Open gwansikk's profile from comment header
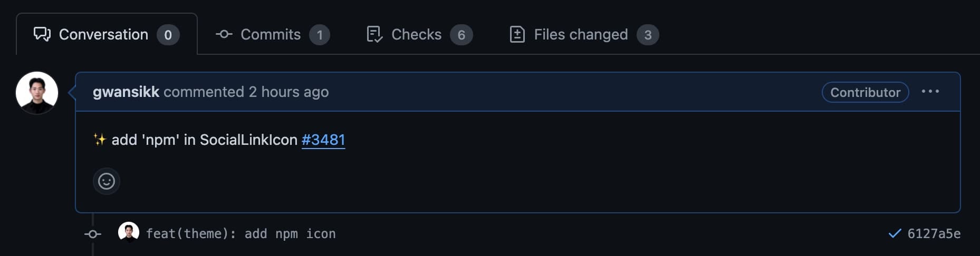Image resolution: width=980 pixels, height=256 pixels. [x=126, y=92]
